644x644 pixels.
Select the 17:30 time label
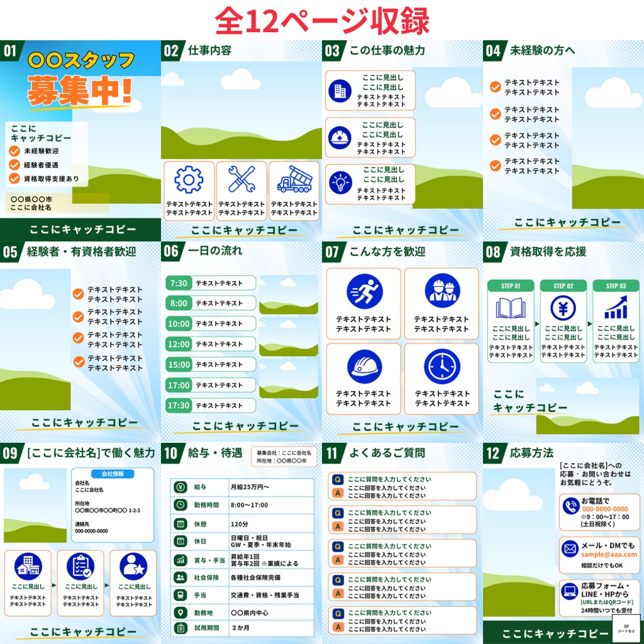[x=179, y=406]
